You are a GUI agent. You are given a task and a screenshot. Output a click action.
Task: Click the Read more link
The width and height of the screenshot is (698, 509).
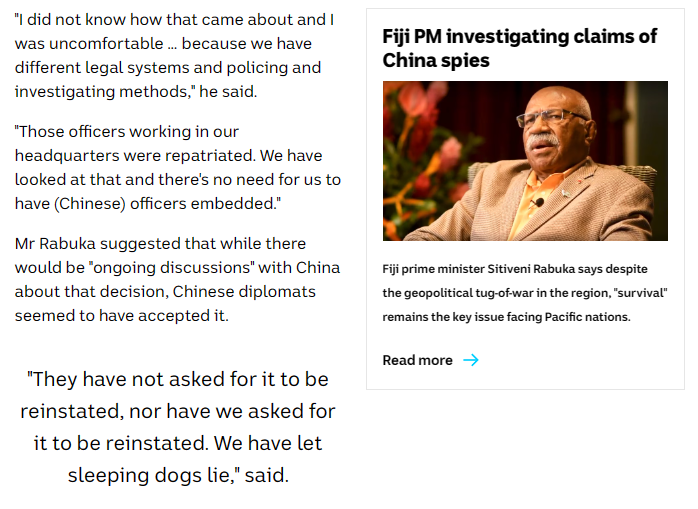[418, 360]
